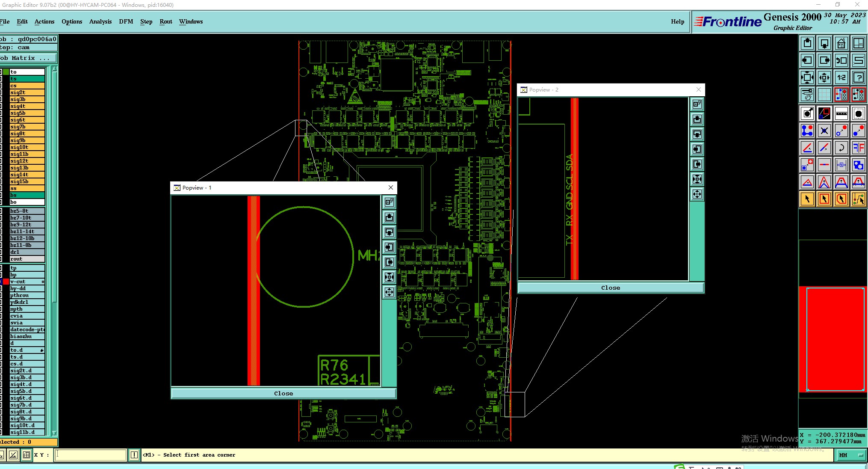Viewport: 868px width, 469px height.
Task: Select the ruler measure tool
Action: click(841, 113)
